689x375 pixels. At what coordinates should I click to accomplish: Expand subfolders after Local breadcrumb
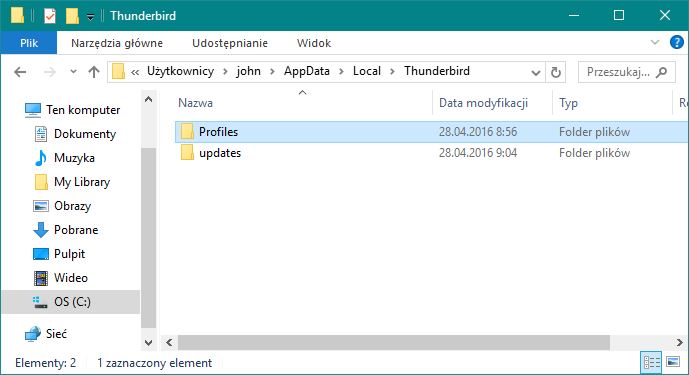(392, 72)
